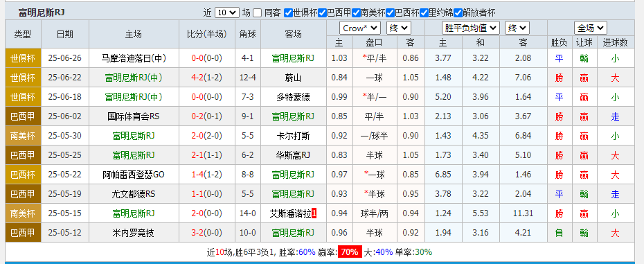Click the 世俱杯 tag for 25-06-26
This screenshot has width=644, height=264.
(23, 58)
